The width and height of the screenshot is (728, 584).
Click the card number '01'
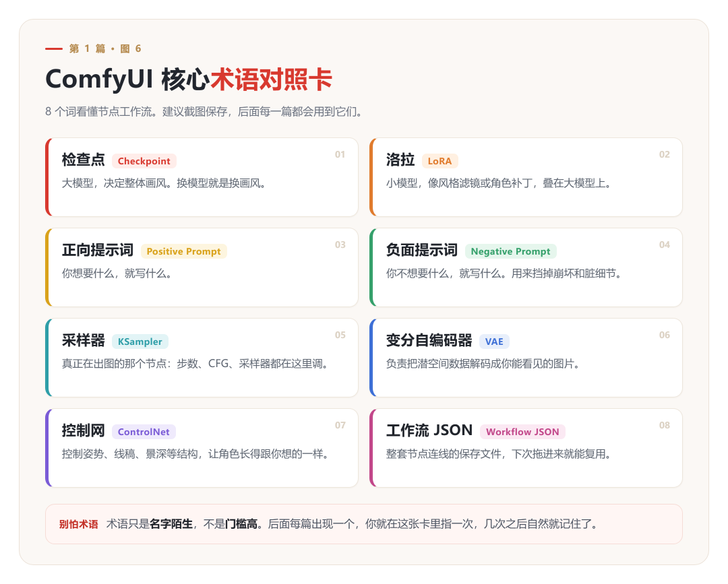click(x=340, y=154)
